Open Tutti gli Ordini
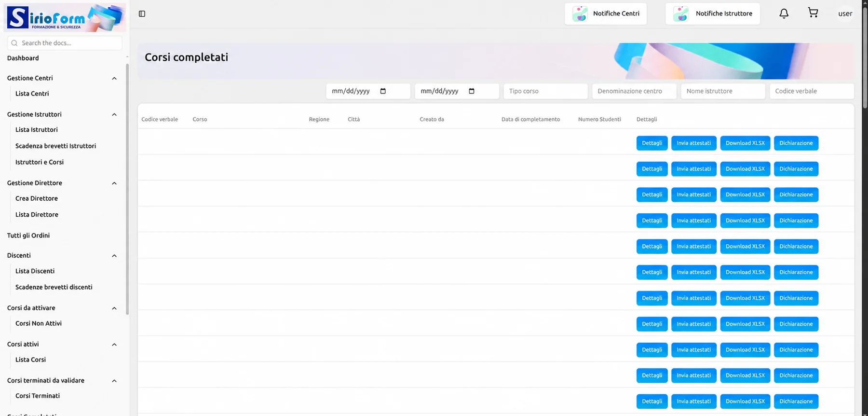This screenshot has width=868, height=416. pyautogui.click(x=28, y=236)
